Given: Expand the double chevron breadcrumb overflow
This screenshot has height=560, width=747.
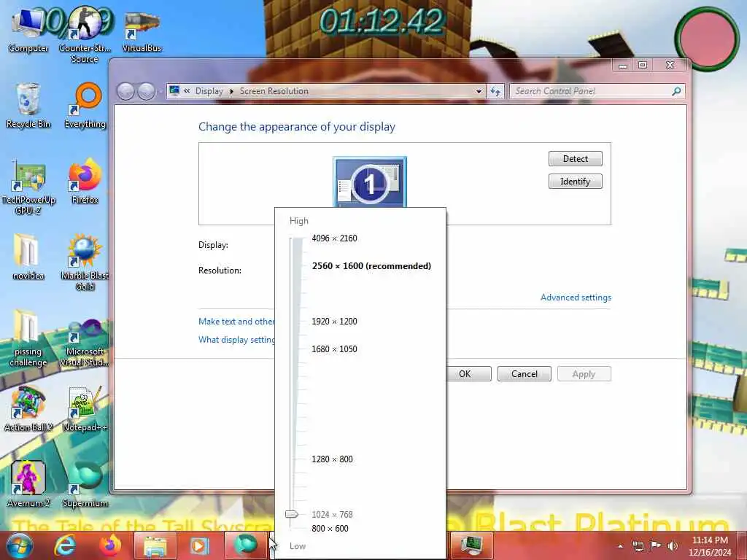Looking at the screenshot, I should click(187, 91).
